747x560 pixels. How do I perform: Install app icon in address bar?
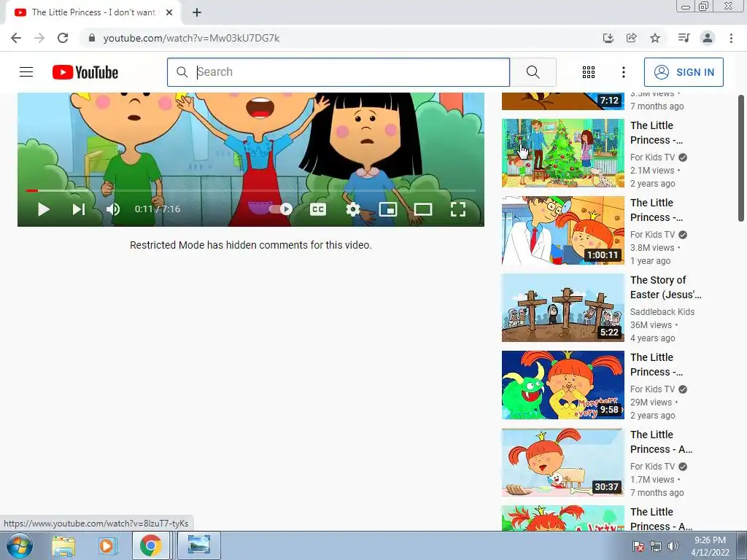[608, 38]
